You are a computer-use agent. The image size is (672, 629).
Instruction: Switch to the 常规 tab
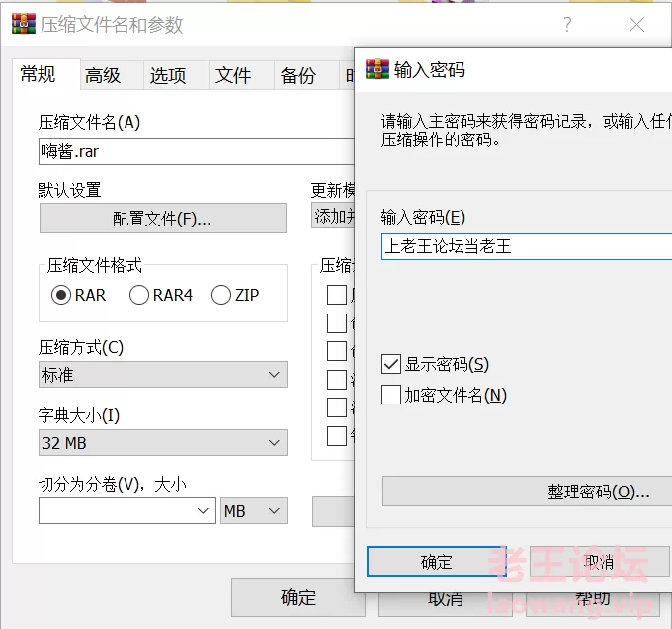tap(46, 74)
